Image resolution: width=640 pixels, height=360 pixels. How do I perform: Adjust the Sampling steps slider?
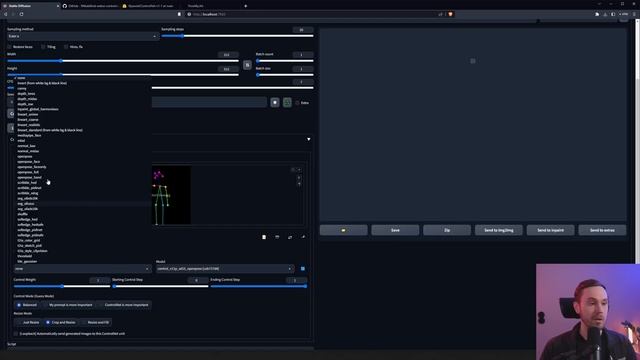tap(237, 36)
